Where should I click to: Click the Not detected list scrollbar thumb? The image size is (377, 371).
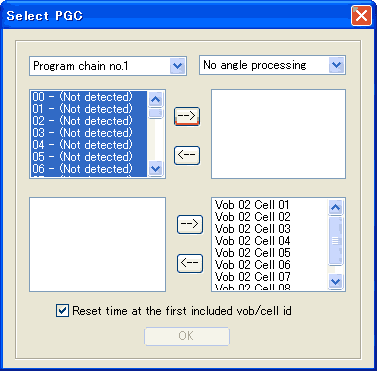pyautogui.click(x=156, y=113)
